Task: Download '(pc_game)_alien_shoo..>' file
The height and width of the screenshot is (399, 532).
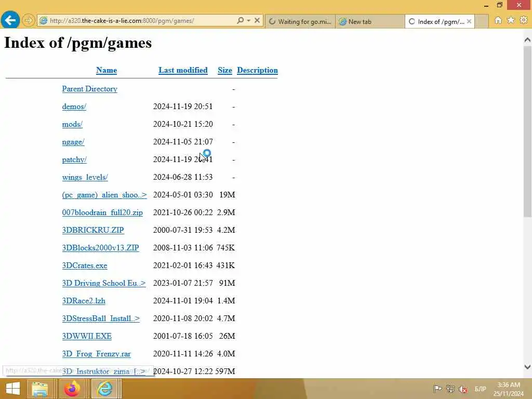Action: [104, 195]
